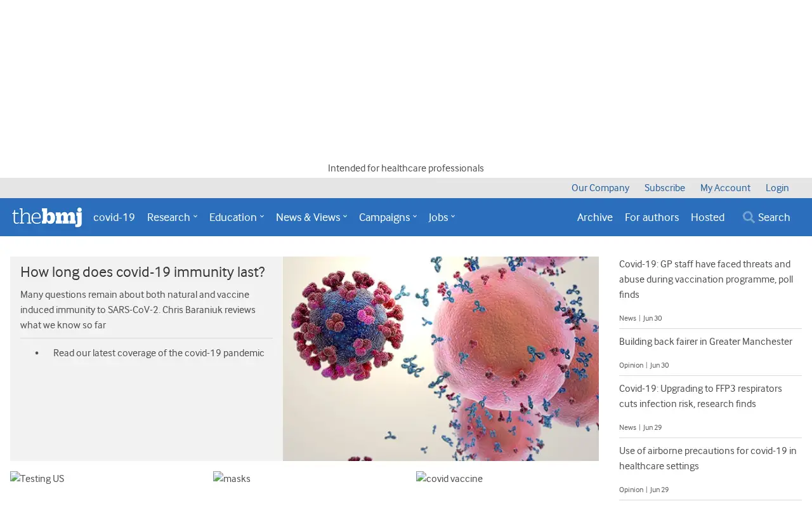Click the masks image
The width and height of the screenshot is (812, 508).
pyautogui.click(x=232, y=479)
